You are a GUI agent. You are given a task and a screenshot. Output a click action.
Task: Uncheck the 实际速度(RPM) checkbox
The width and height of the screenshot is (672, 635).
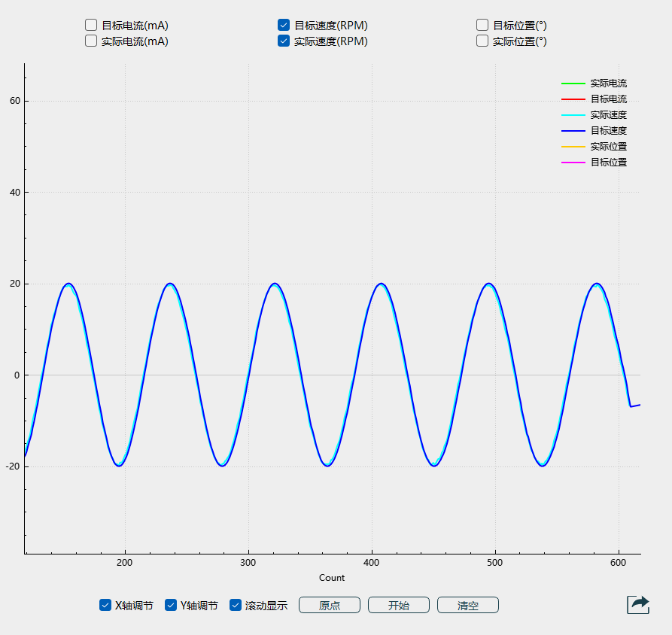click(x=284, y=41)
